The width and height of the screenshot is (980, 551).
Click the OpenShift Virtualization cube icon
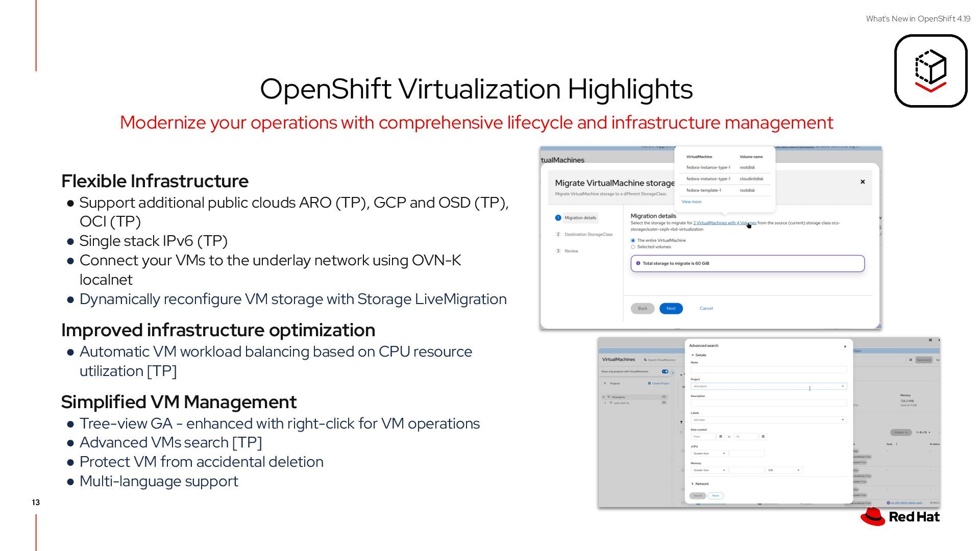[x=930, y=71]
